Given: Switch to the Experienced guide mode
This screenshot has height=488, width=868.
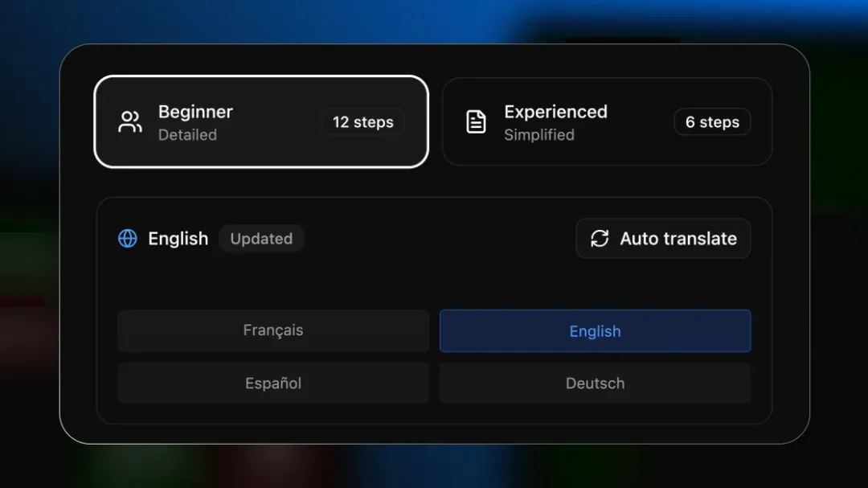Looking at the screenshot, I should (607, 121).
